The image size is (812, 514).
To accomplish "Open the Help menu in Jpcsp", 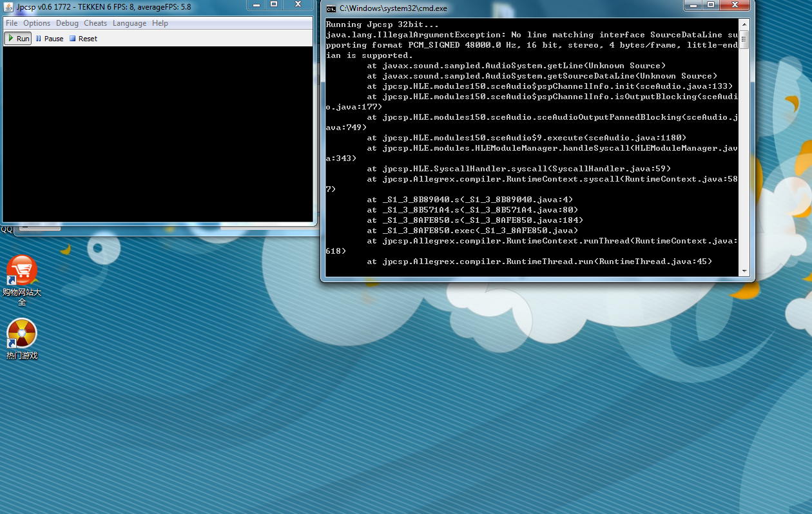I will pyautogui.click(x=160, y=23).
